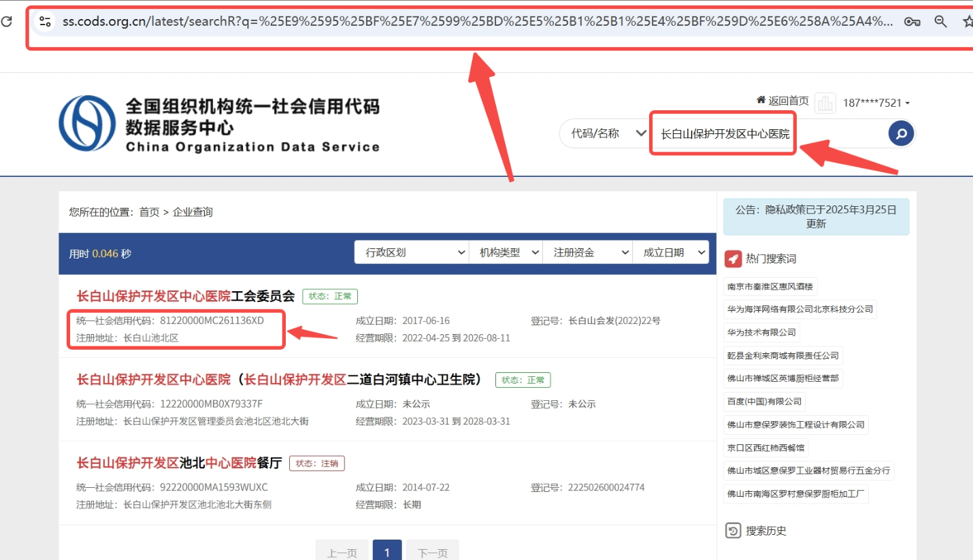
Task: Open the 187****7521 account menu
Action: [876, 103]
